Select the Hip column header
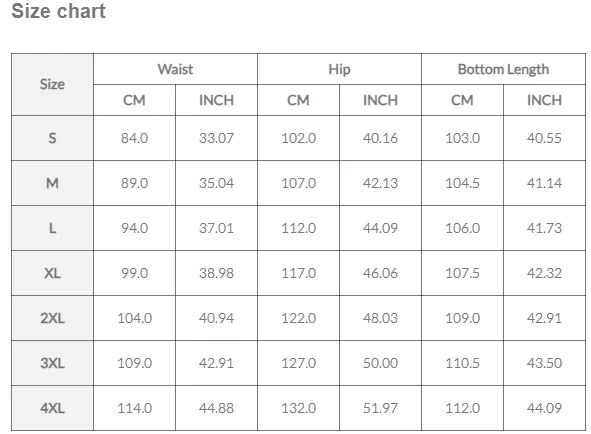The width and height of the screenshot is (591, 434). 339,69
